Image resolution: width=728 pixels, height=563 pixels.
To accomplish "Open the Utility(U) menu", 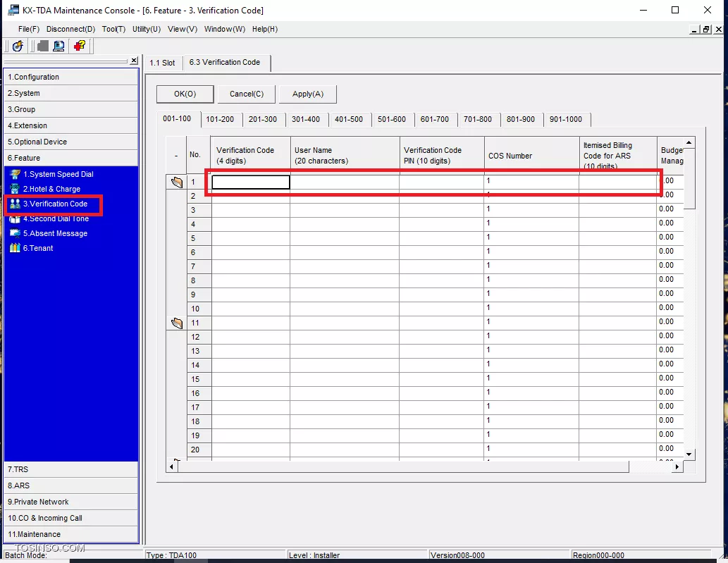I will tap(147, 29).
